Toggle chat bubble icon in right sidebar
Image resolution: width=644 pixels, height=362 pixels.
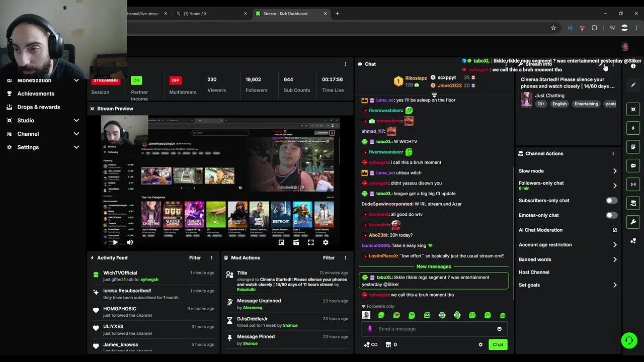pyautogui.click(x=633, y=165)
